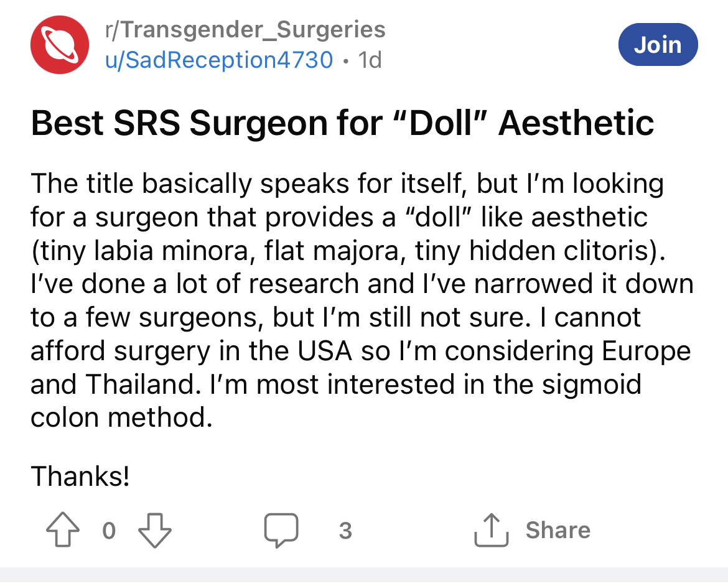This screenshot has width=728, height=586.
Task: Join the Transgender_Surgeries subreddit
Action: pyautogui.click(x=658, y=45)
